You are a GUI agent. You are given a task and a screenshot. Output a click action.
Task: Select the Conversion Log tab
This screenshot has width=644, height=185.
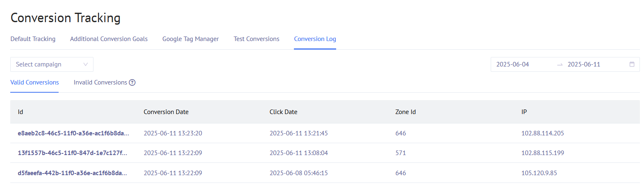coord(315,39)
